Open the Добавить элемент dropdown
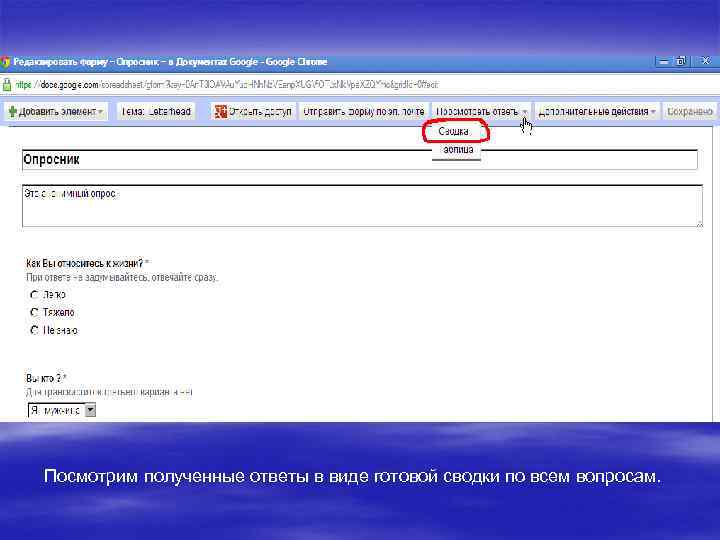The width and height of the screenshot is (720, 540). point(56,112)
